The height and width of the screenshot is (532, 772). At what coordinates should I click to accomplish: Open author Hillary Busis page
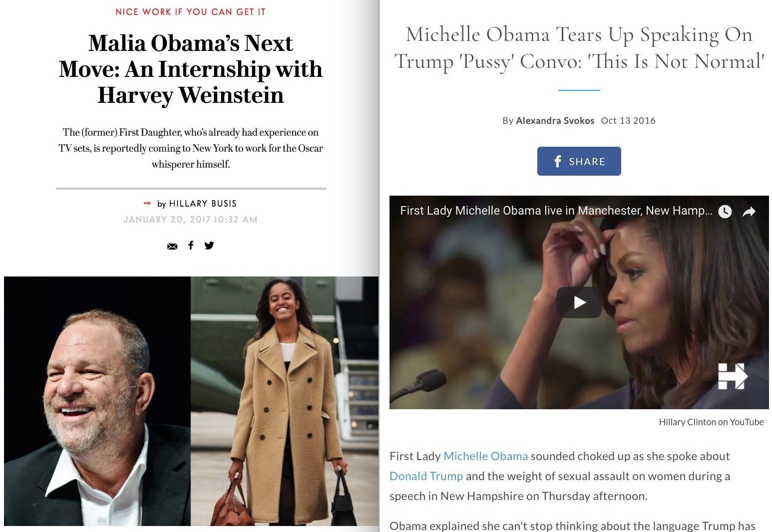203,204
